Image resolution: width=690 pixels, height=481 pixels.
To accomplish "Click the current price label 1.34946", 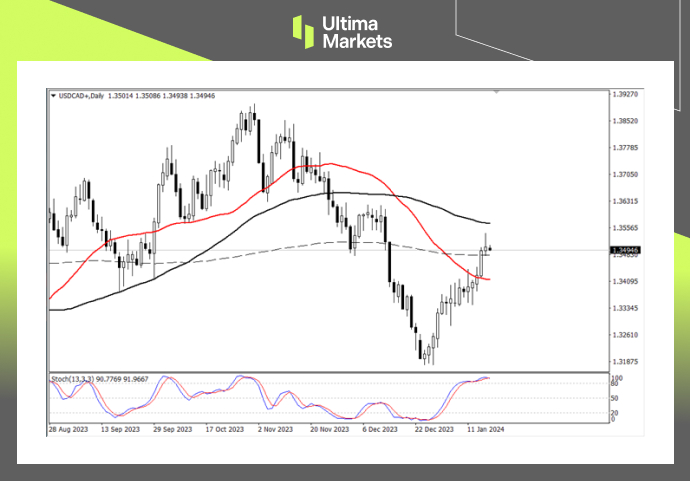I will click(x=624, y=250).
